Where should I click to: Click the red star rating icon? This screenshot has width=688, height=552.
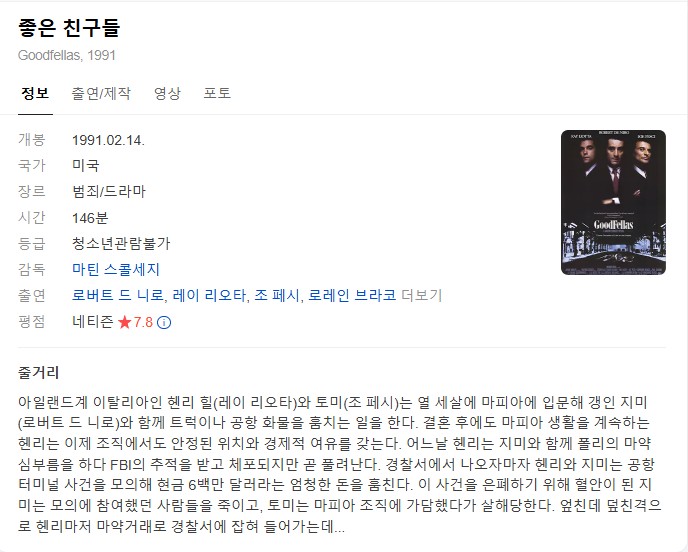[x=125, y=322]
